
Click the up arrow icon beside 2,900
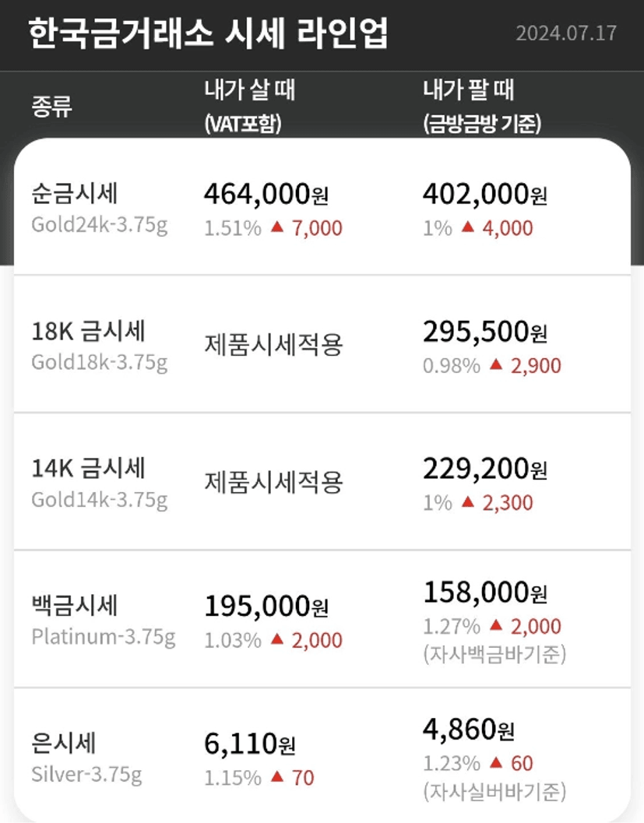click(495, 364)
